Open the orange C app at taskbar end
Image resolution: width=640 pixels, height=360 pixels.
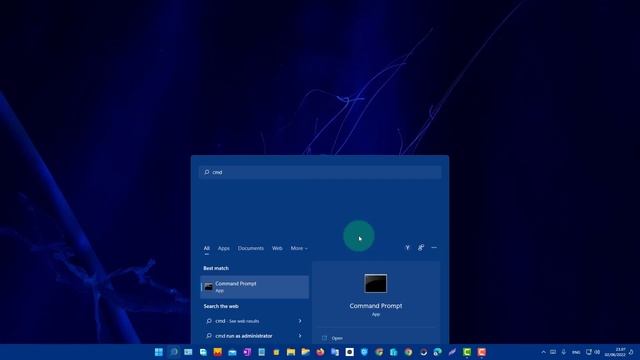(x=482, y=352)
